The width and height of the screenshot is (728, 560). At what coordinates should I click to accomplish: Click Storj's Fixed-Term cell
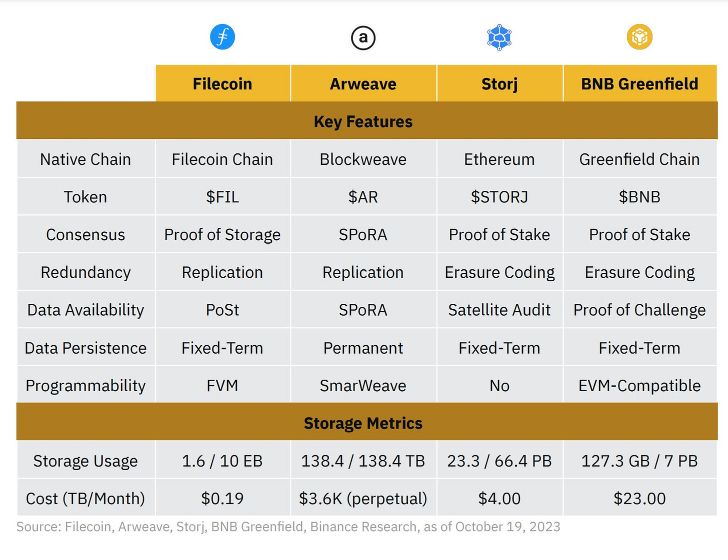pyautogui.click(x=500, y=348)
